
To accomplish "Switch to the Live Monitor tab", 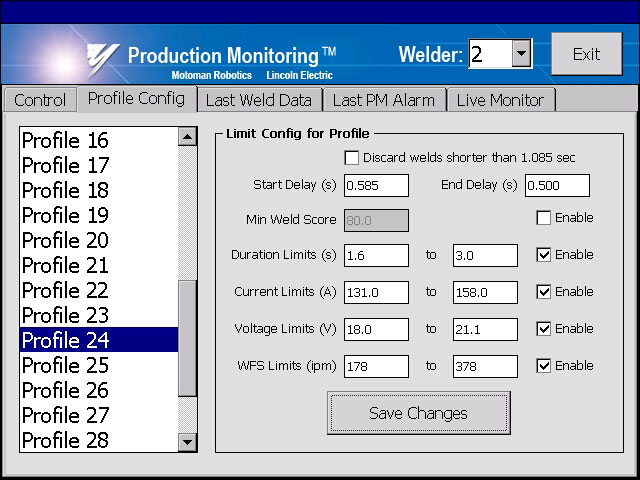I will point(501,100).
